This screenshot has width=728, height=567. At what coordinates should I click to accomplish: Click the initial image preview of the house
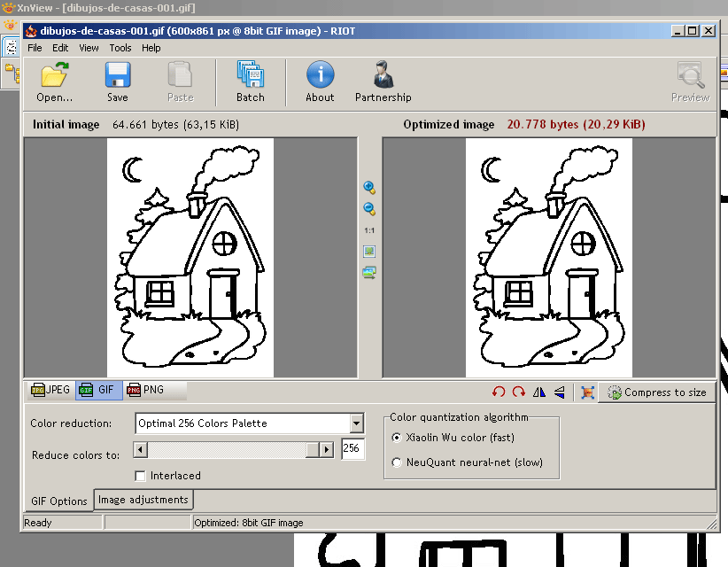pos(190,258)
